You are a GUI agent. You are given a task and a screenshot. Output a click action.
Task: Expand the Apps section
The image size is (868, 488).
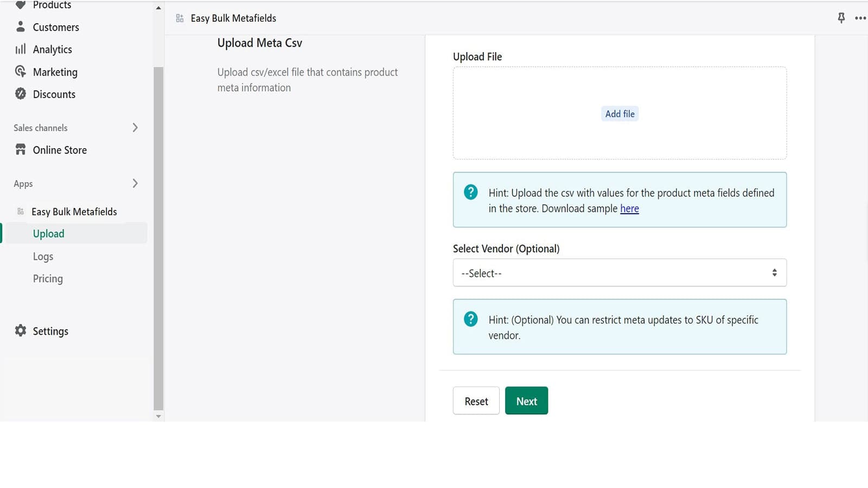[x=136, y=183]
